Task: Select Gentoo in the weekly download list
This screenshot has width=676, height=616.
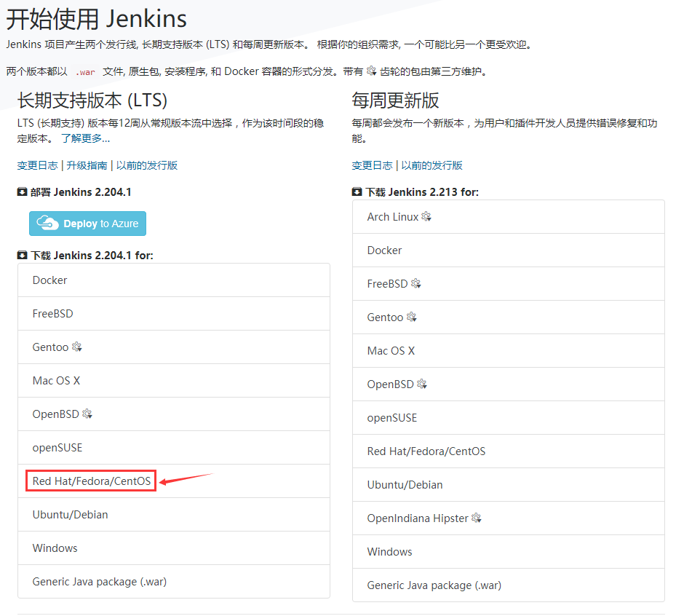Action: (x=509, y=317)
